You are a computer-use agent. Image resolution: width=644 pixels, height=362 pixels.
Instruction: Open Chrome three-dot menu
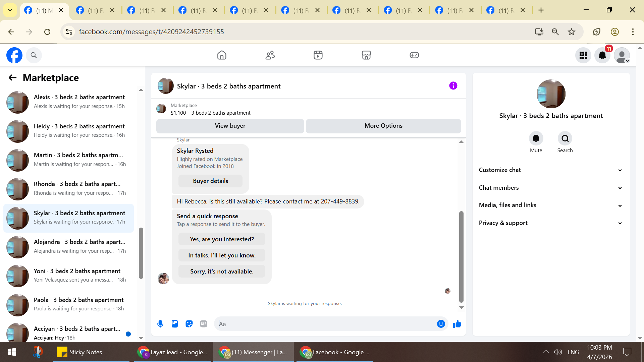pyautogui.click(x=633, y=32)
